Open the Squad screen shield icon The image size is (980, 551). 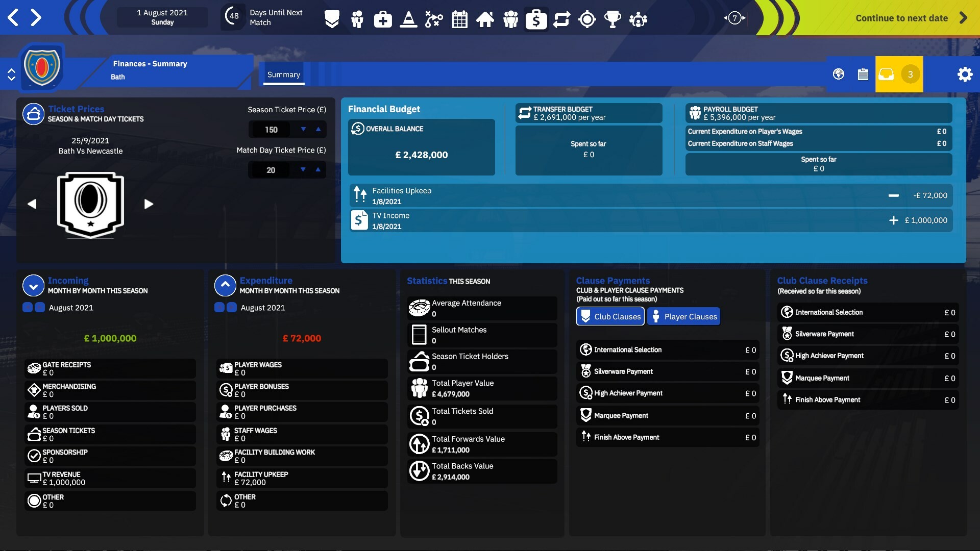tap(332, 19)
